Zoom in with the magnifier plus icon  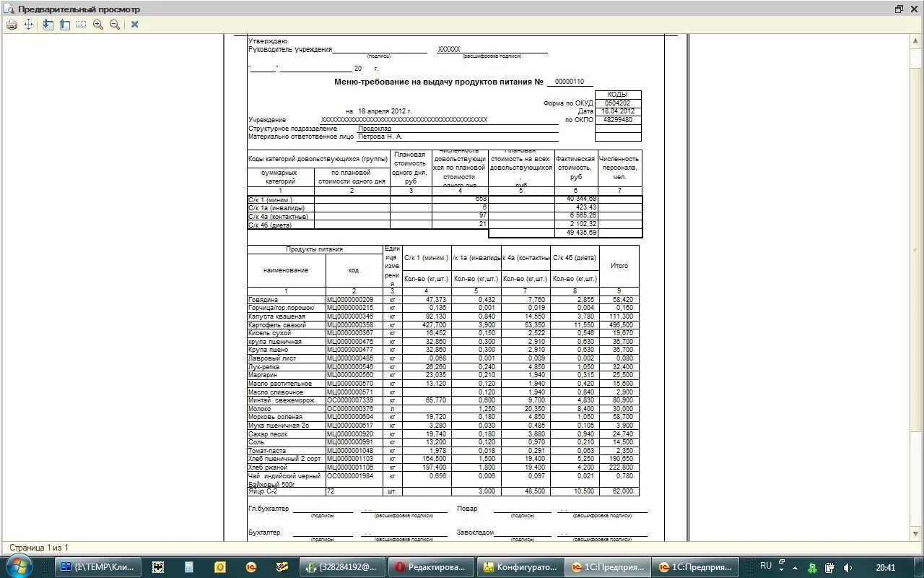(98, 25)
